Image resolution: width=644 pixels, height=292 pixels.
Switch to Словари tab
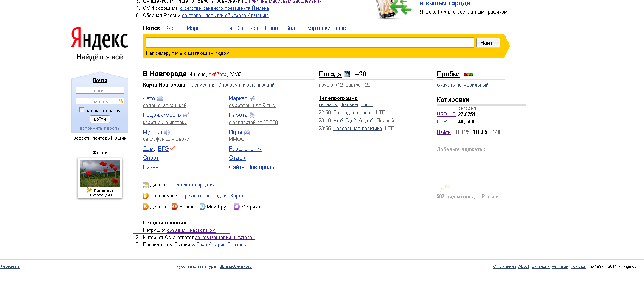coord(248,28)
